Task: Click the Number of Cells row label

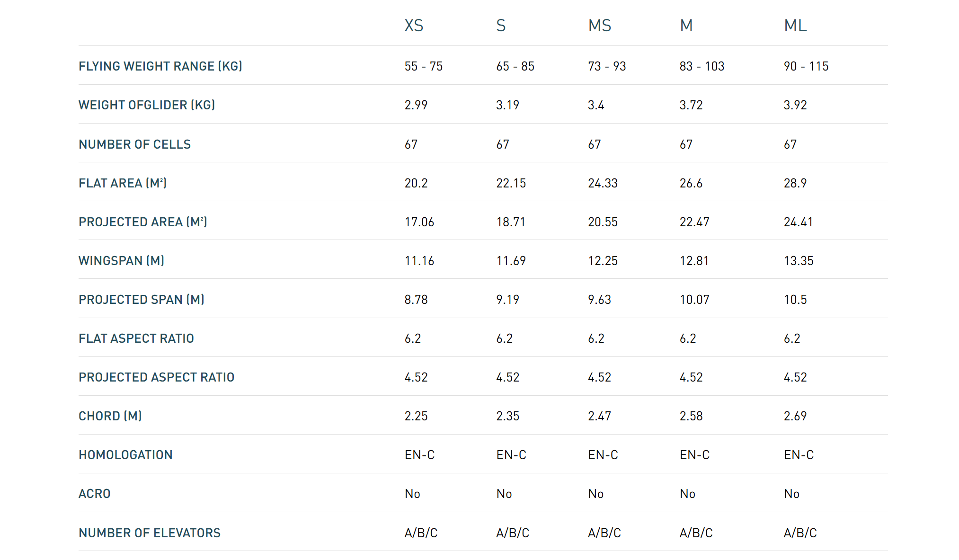Action: [134, 144]
